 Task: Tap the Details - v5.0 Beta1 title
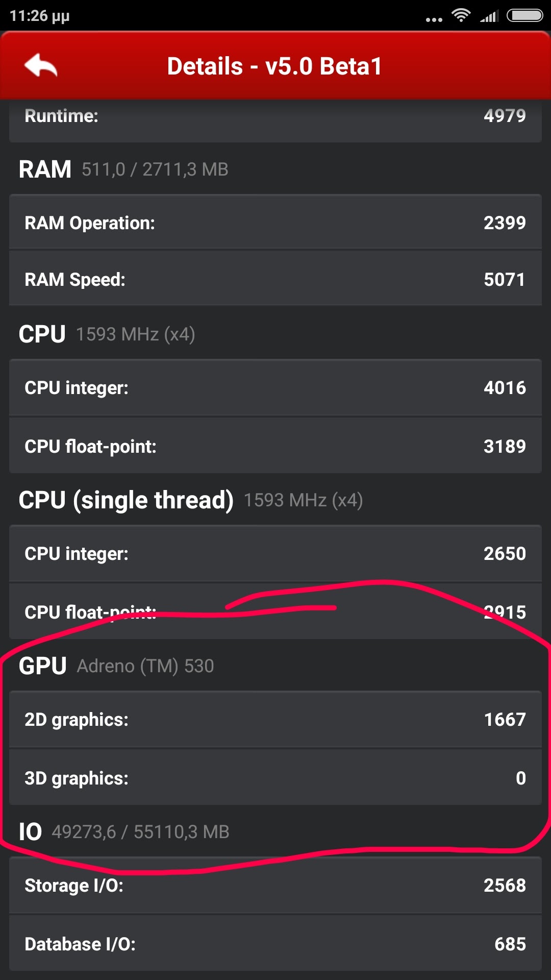274,66
